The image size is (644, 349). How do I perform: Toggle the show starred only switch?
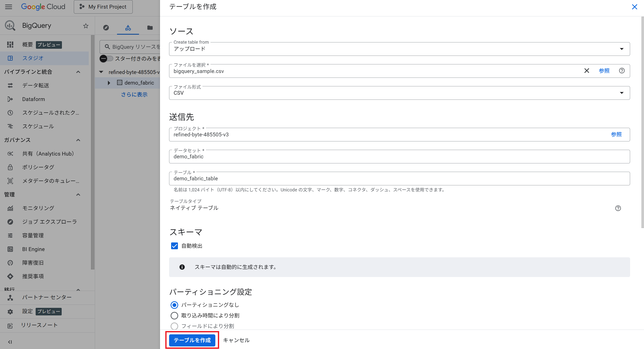(x=106, y=59)
